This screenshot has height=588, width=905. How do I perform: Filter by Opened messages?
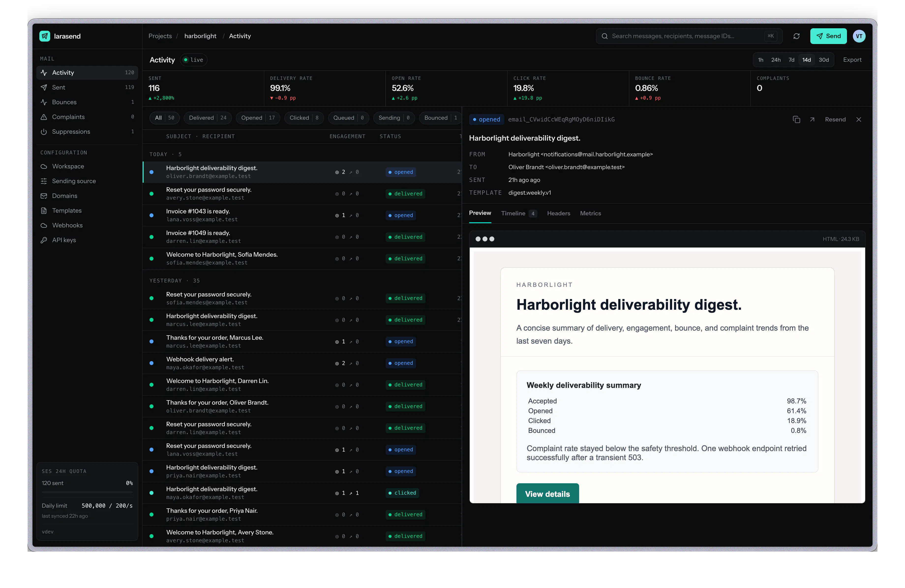coord(258,118)
